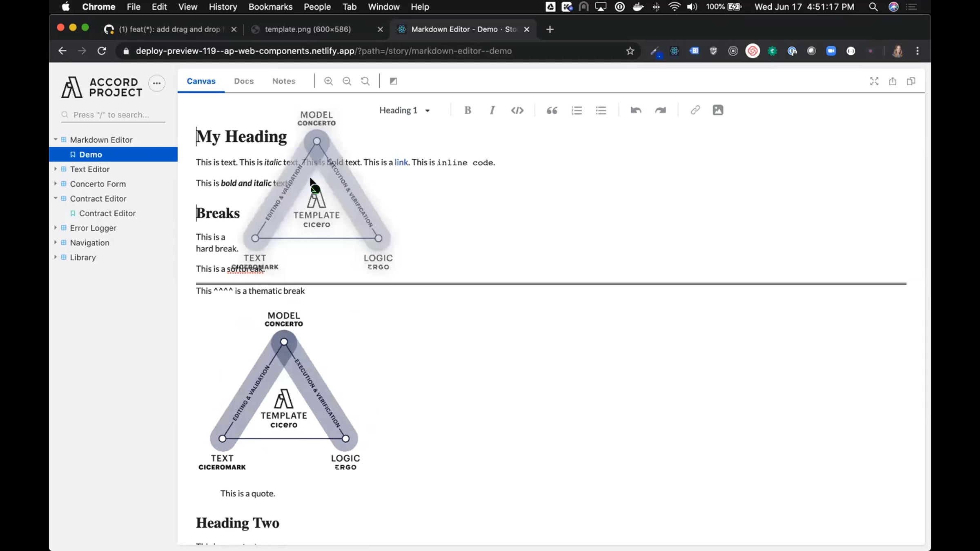Toggle Storybook fullscreen mode
This screenshot has height=551, width=980.
coord(874,81)
